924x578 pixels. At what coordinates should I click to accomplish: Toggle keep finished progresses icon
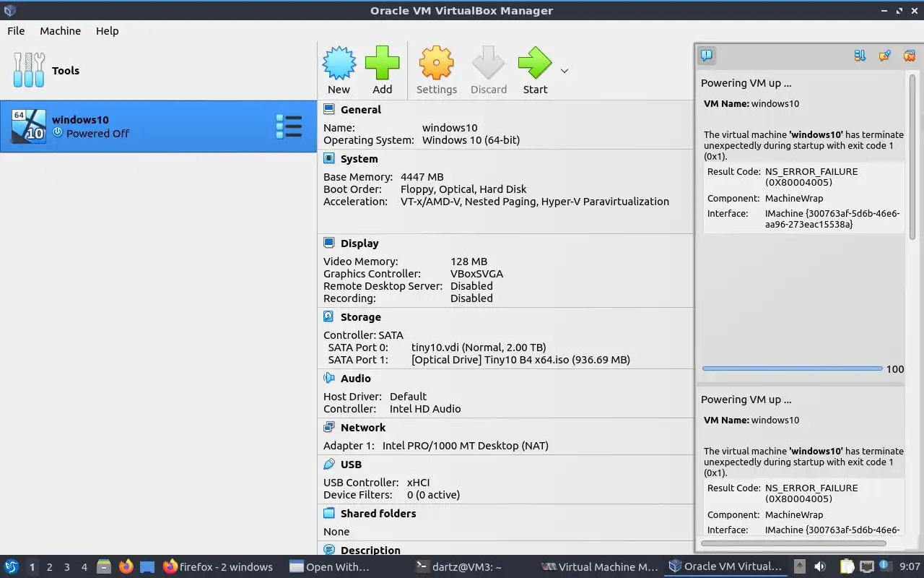click(x=884, y=56)
